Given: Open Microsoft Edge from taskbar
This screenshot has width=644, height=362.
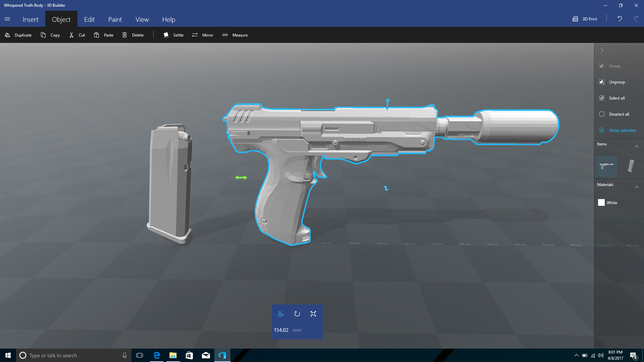Looking at the screenshot, I should [x=156, y=355].
